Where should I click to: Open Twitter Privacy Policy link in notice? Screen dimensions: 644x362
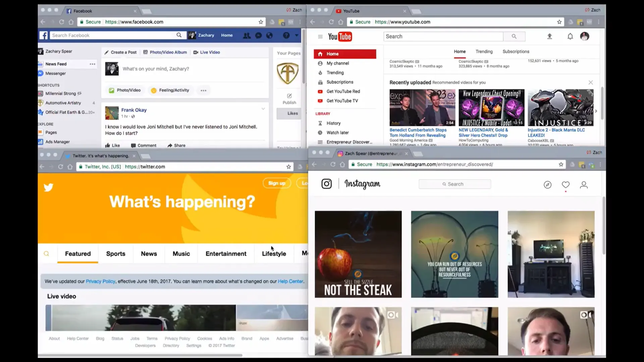100,282
